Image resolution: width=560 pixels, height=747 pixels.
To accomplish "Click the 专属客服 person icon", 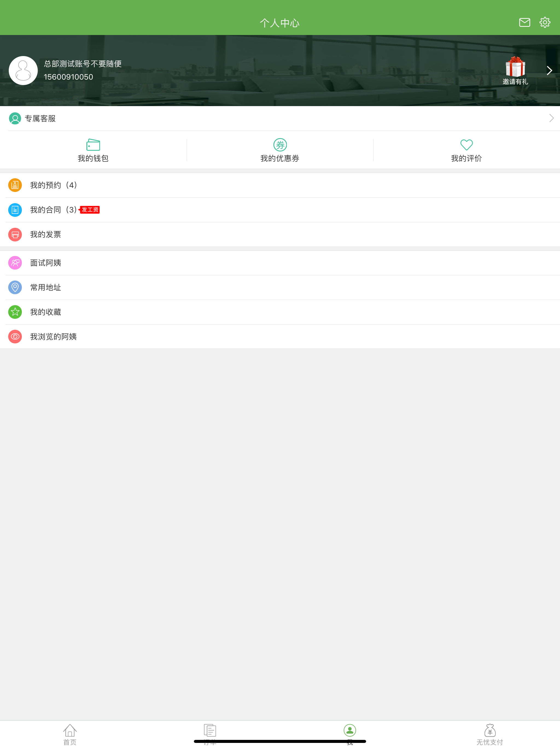I will (x=15, y=119).
